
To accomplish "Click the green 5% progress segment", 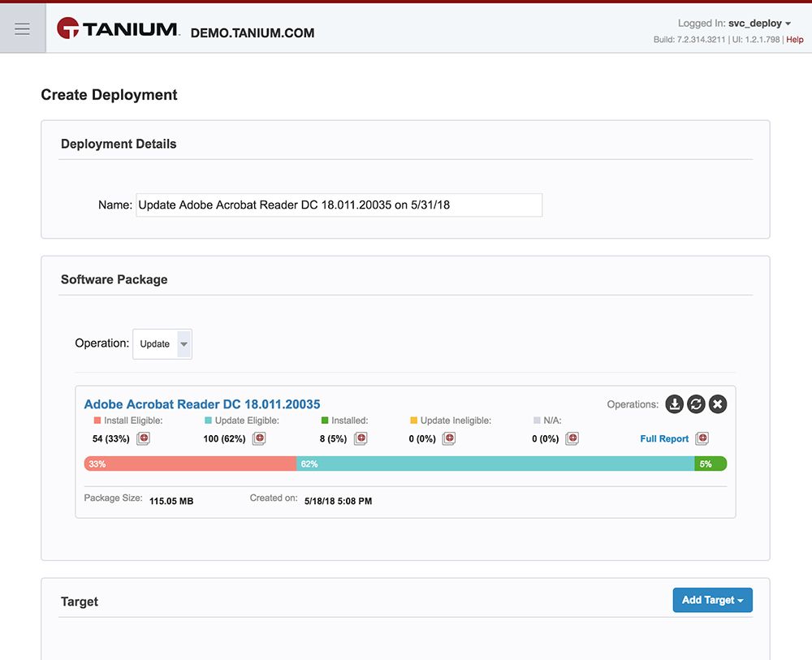I will coord(710,464).
